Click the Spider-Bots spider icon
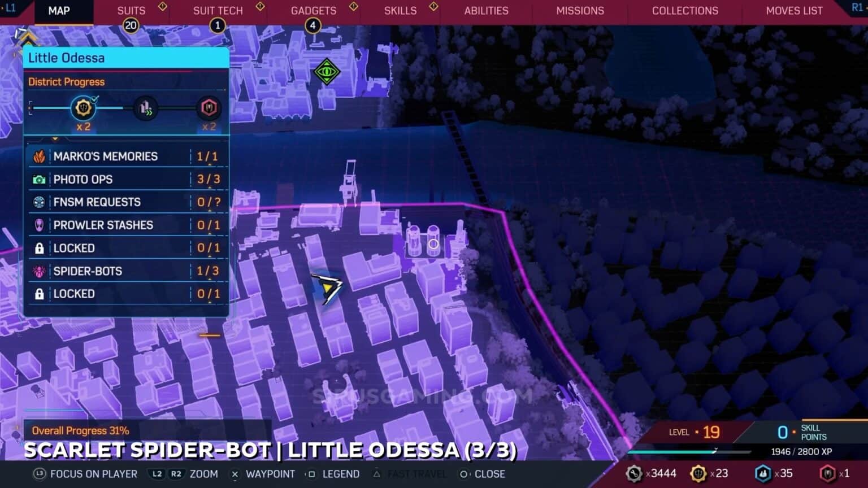The image size is (868, 488). (39, 271)
